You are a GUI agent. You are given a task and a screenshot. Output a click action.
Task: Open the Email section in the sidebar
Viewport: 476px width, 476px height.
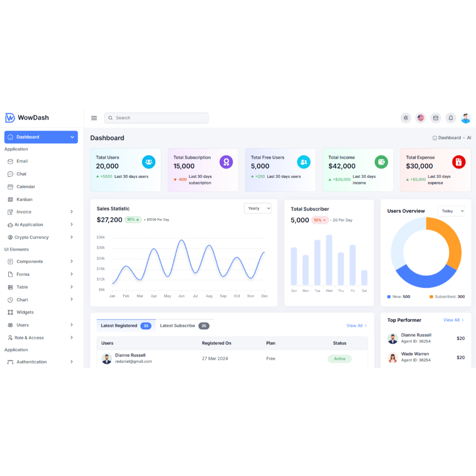pyautogui.click(x=20, y=161)
